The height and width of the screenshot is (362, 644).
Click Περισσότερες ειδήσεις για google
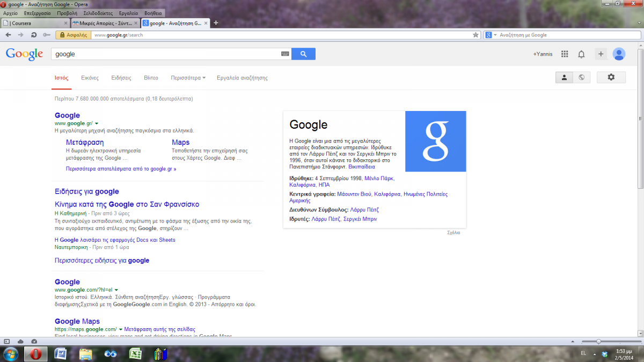[102, 261]
